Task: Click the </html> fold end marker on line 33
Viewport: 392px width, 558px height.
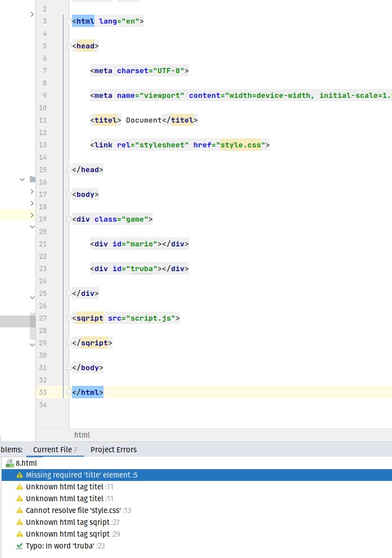Action: (69, 392)
